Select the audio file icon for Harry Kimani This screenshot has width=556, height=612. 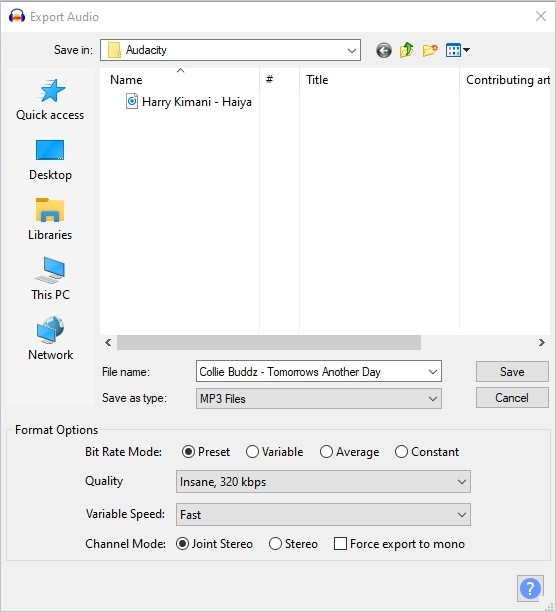pyautogui.click(x=132, y=101)
